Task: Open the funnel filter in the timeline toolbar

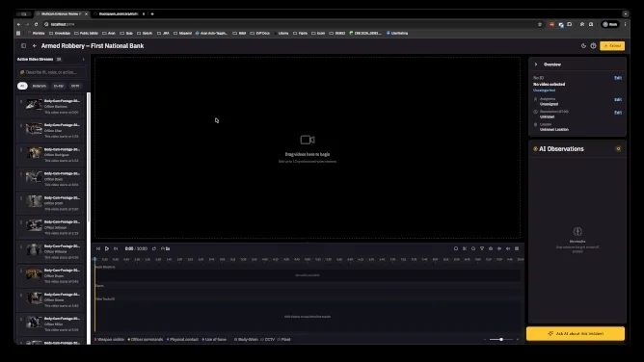Action: point(482,248)
